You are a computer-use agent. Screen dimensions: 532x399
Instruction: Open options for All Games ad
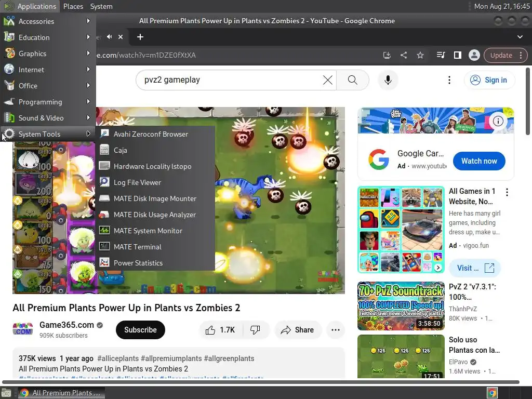[x=507, y=192]
